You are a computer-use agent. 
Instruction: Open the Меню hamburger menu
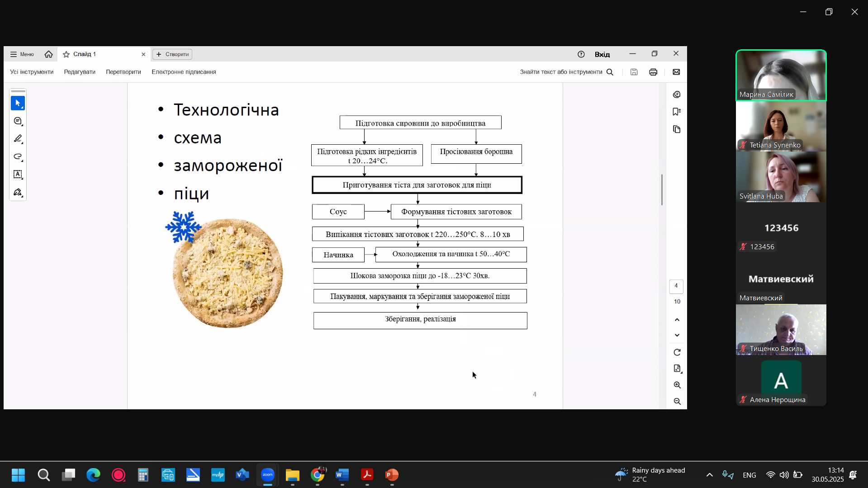click(x=22, y=54)
